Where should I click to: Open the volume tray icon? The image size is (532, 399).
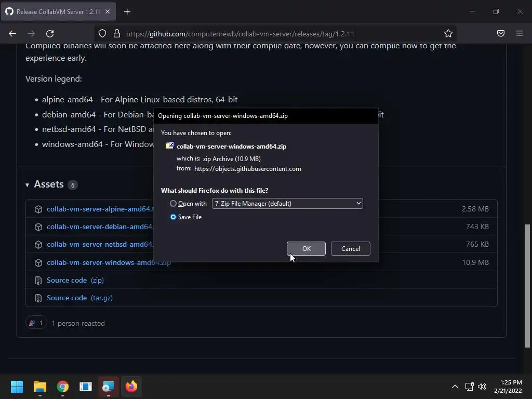click(x=482, y=387)
